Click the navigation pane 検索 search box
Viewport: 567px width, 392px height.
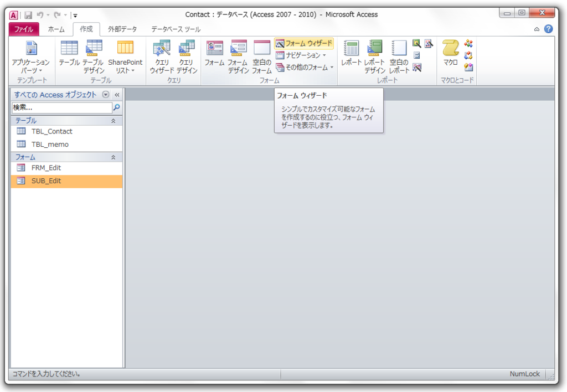62,107
